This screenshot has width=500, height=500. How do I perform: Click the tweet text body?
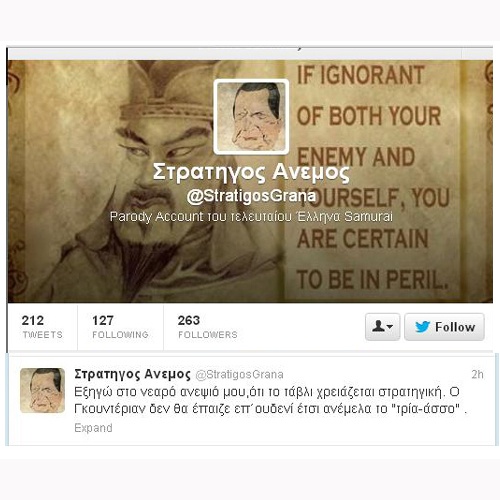tap(270, 400)
